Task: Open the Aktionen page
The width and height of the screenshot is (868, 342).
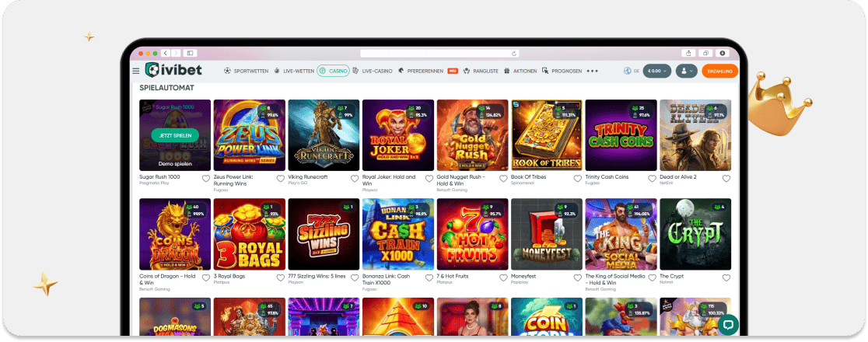Action: click(x=520, y=71)
